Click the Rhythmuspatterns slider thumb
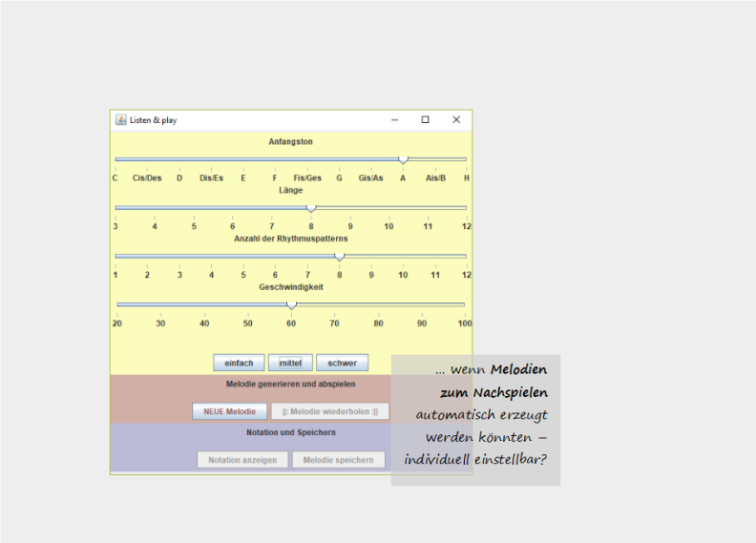756x543 pixels. pos(339,256)
